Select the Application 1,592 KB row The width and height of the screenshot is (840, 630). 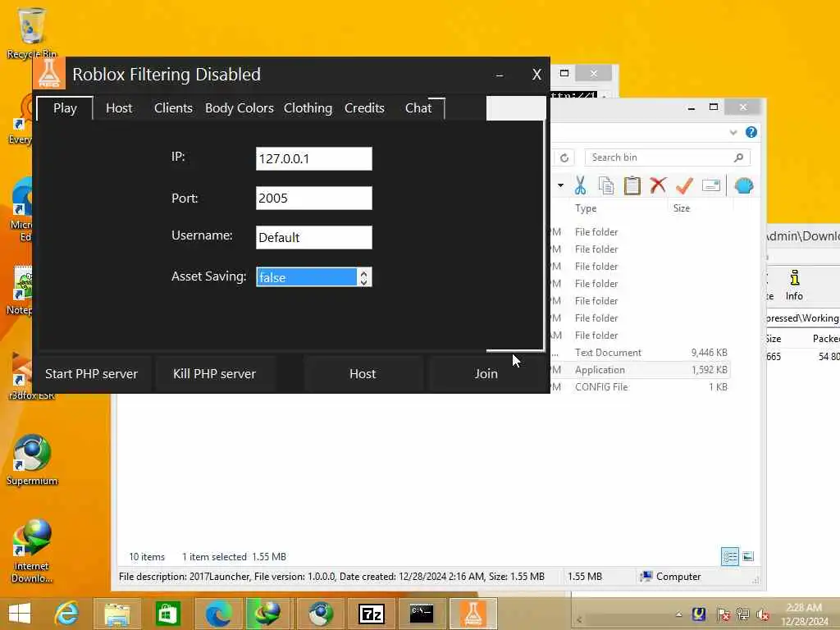coord(640,370)
